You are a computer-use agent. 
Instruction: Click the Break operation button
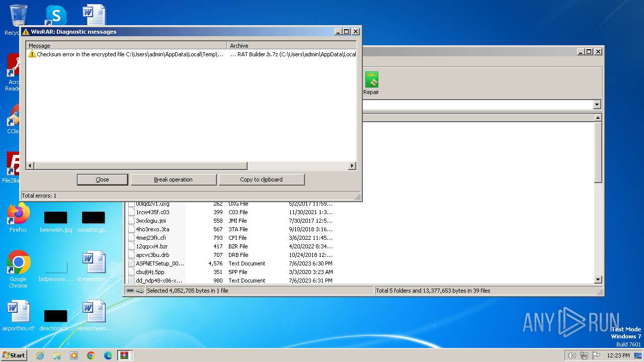point(173,179)
